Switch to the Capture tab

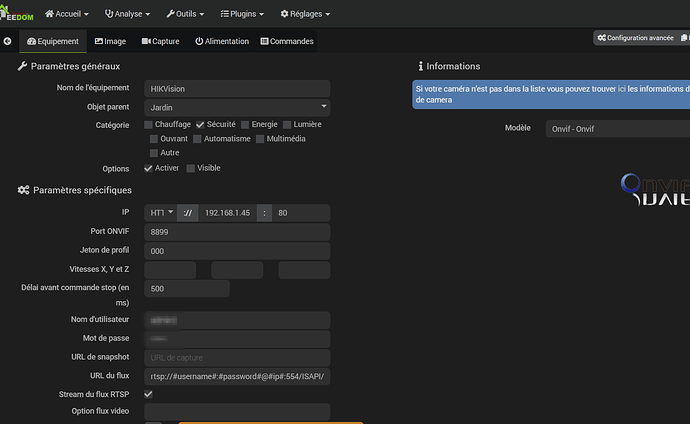click(x=161, y=41)
